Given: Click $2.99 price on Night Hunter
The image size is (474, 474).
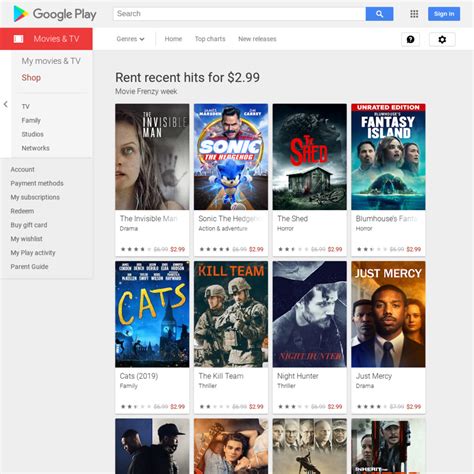Looking at the screenshot, I should click(335, 406).
